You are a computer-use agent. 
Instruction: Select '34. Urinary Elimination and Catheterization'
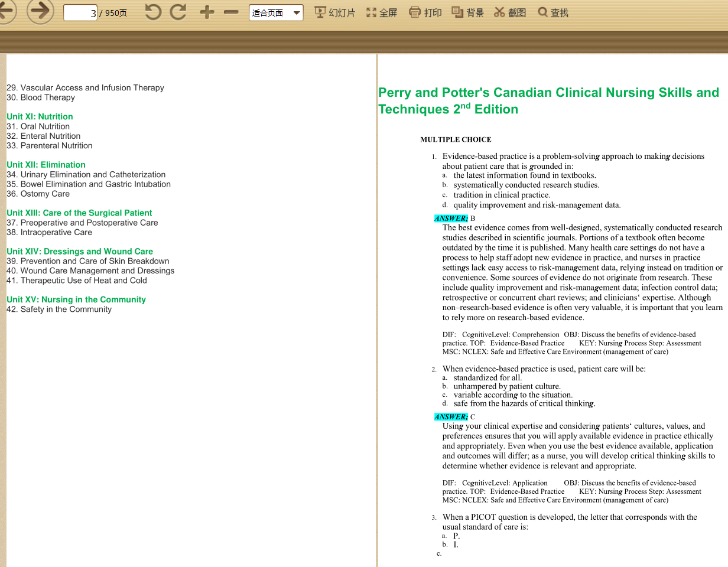[x=86, y=174]
